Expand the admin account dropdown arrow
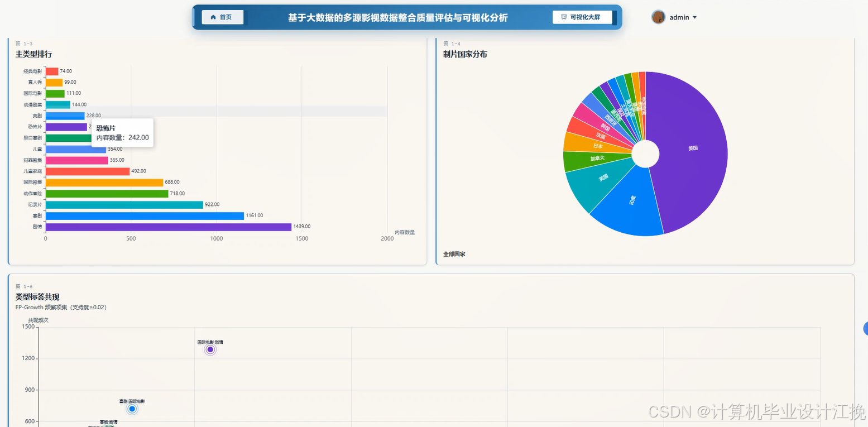Screen dimensions: 868x427 pyautogui.click(x=694, y=17)
